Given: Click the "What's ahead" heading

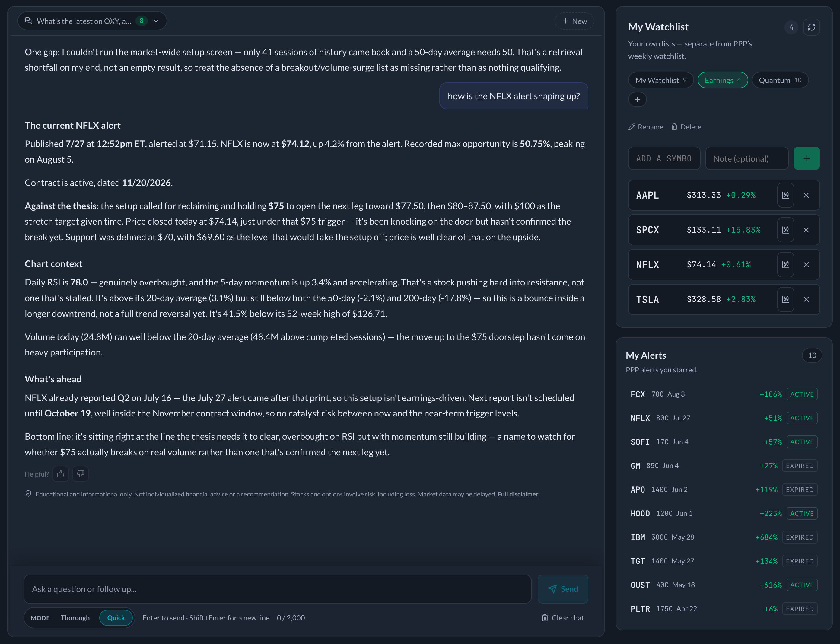Looking at the screenshot, I should tap(53, 379).
